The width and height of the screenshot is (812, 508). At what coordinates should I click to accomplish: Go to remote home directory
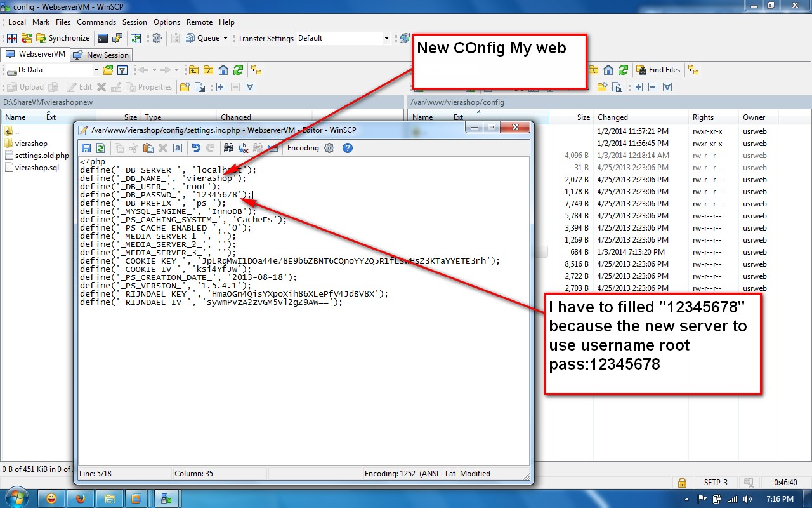pos(608,70)
